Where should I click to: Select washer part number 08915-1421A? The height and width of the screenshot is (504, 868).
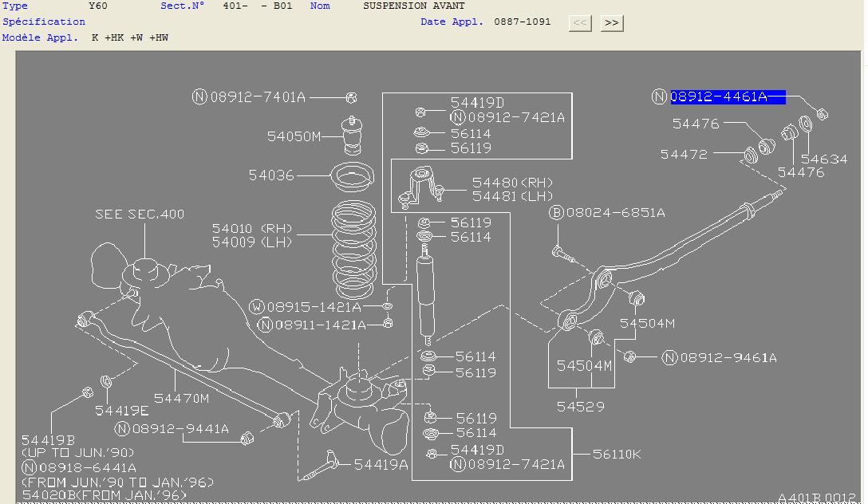pos(314,307)
